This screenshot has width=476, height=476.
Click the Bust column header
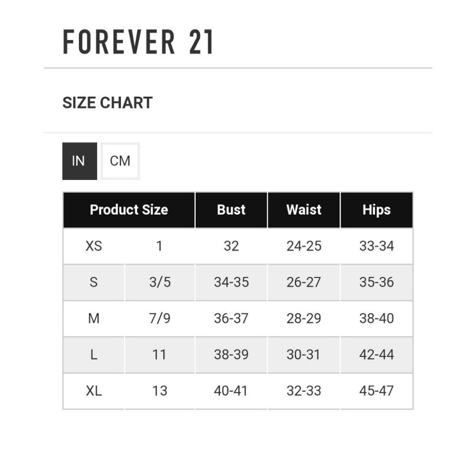click(x=231, y=209)
